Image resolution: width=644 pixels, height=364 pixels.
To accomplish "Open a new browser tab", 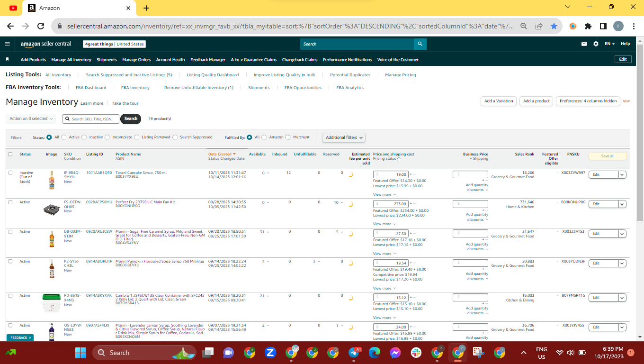I will tap(146, 8).
